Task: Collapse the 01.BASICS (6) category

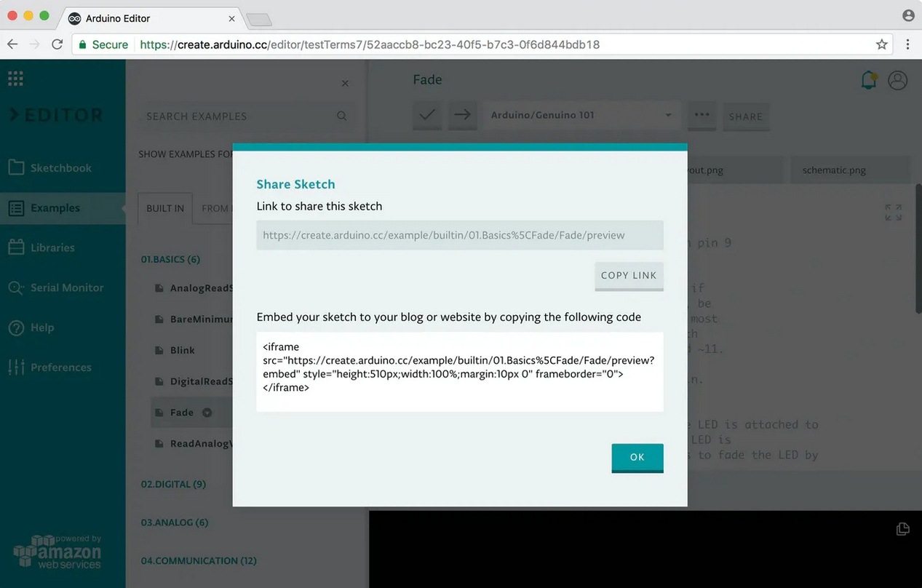Action: point(170,259)
